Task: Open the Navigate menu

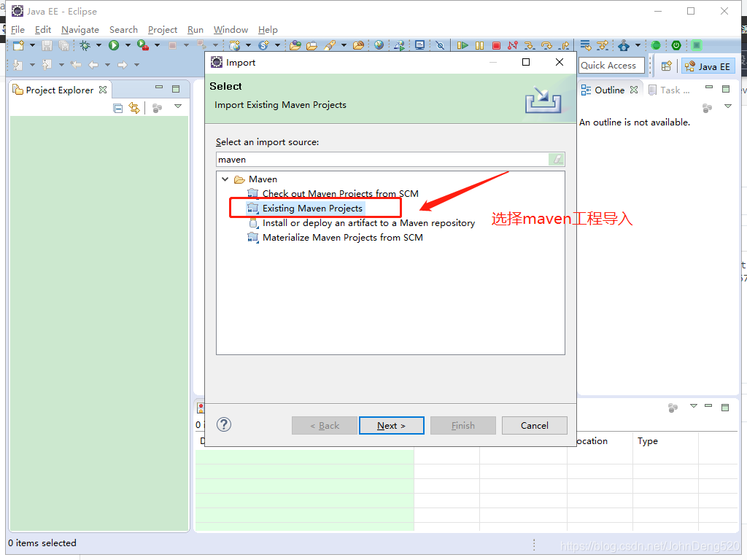Action: pos(80,29)
